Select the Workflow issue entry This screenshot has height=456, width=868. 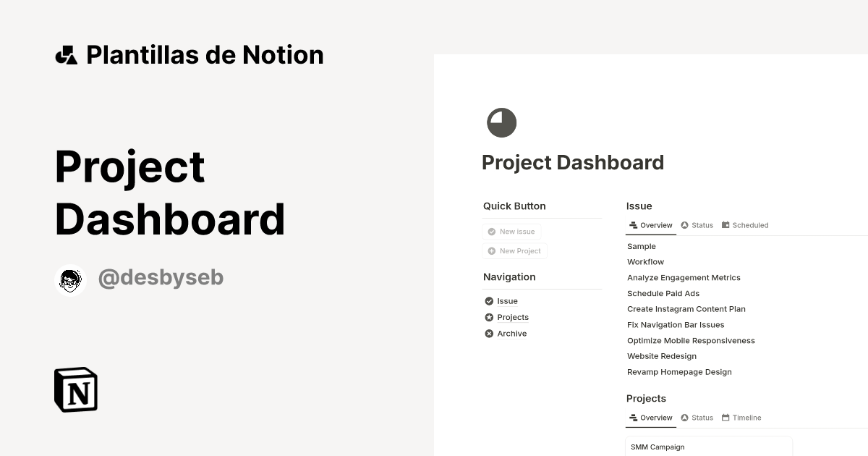pyautogui.click(x=645, y=261)
